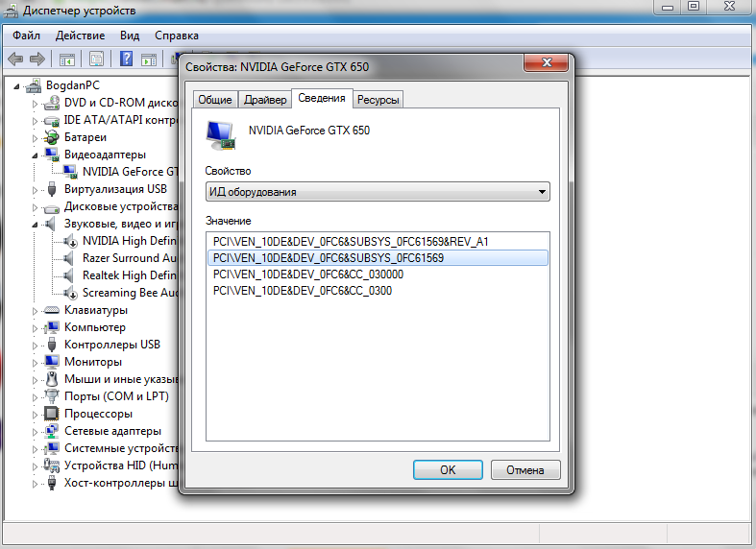Open the Справка menu
Image resolution: width=756 pixels, height=549 pixels.
[x=177, y=36]
